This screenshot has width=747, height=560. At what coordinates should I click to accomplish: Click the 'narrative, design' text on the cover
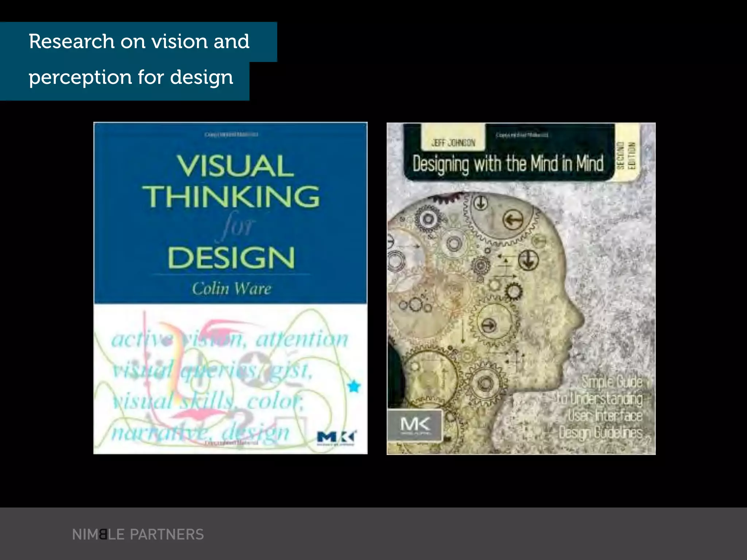point(200,433)
